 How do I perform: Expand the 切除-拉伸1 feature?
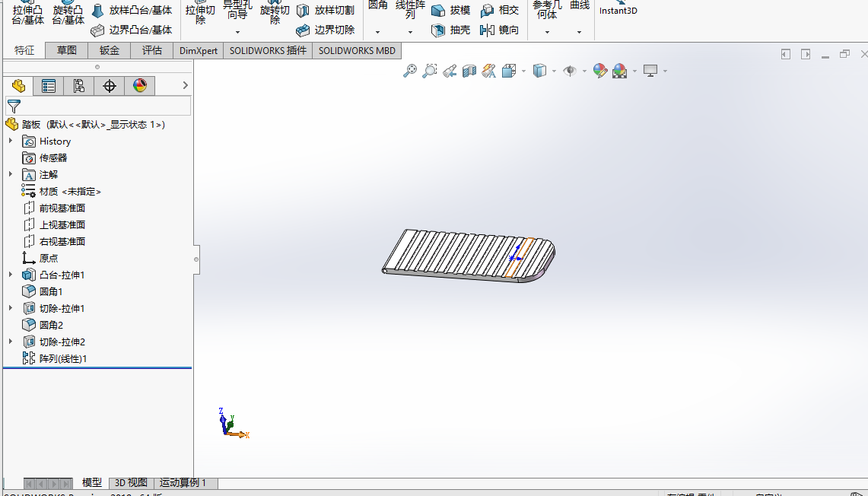(10, 308)
